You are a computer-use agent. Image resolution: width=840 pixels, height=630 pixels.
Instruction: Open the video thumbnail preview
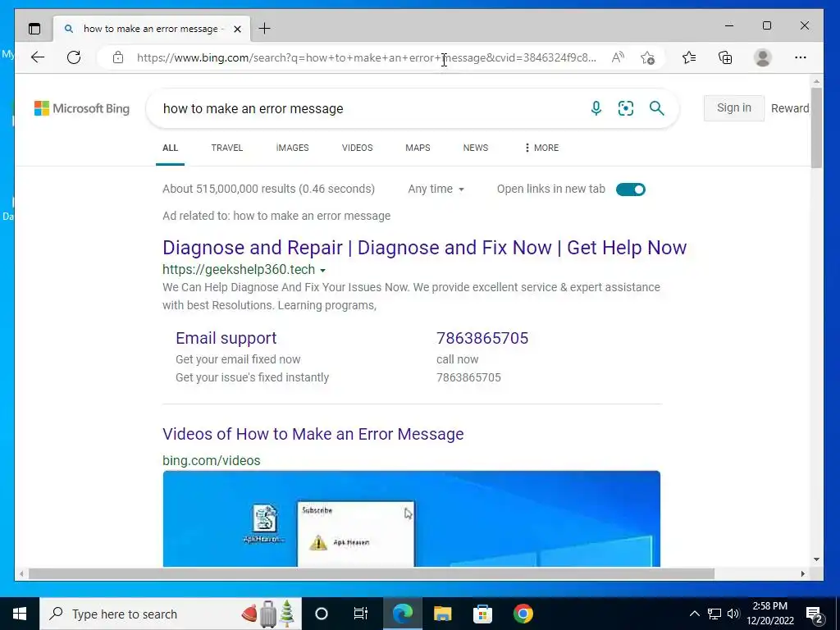pos(412,518)
